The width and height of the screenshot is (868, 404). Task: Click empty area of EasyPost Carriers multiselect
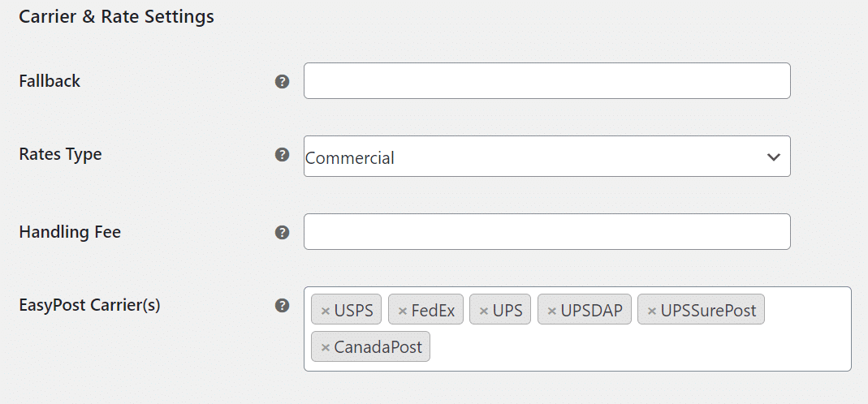641,349
